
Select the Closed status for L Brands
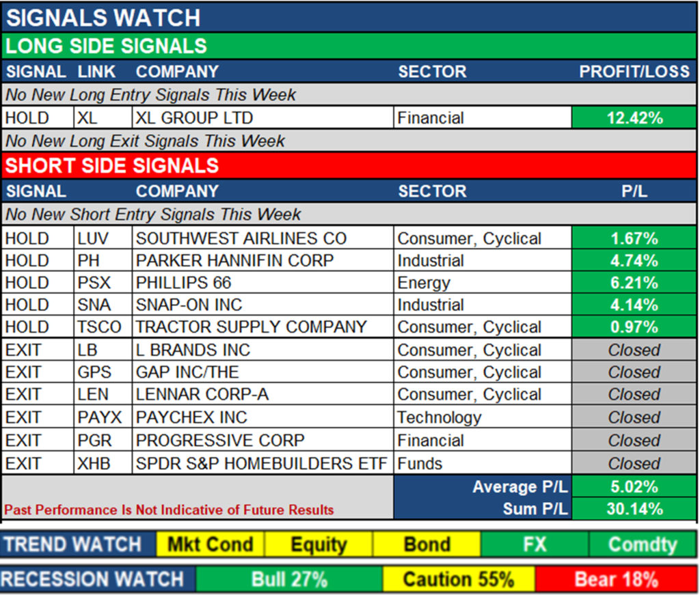(634, 350)
